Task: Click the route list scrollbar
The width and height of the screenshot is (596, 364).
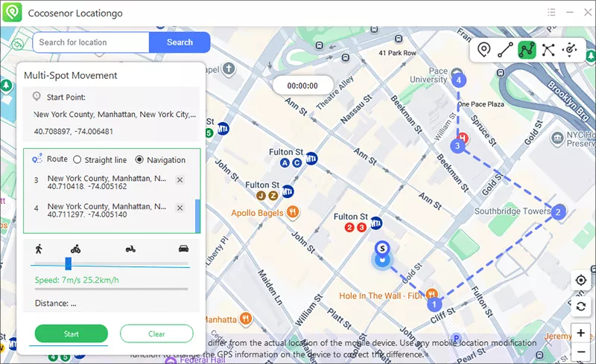Action: click(197, 216)
